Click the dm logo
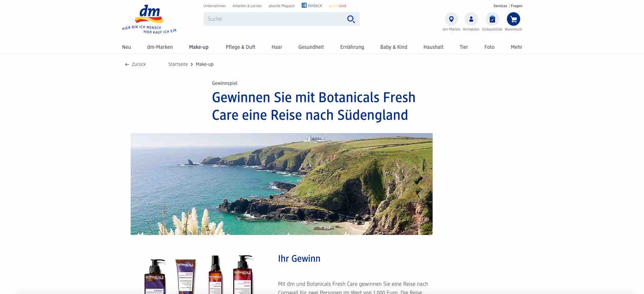This screenshot has width=644, height=294. point(149,19)
